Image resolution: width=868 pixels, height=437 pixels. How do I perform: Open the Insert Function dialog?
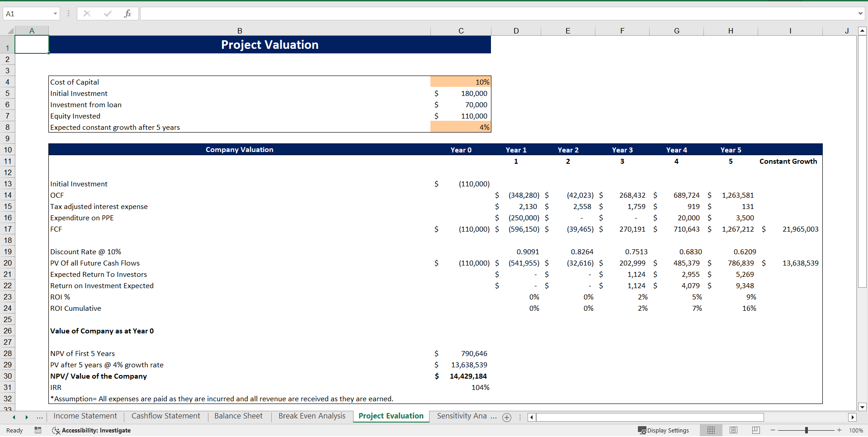(128, 14)
